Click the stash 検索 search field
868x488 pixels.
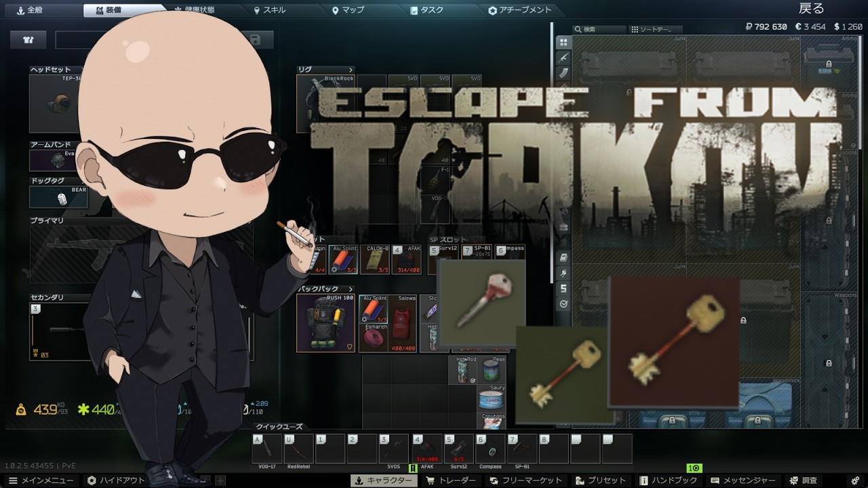599,29
